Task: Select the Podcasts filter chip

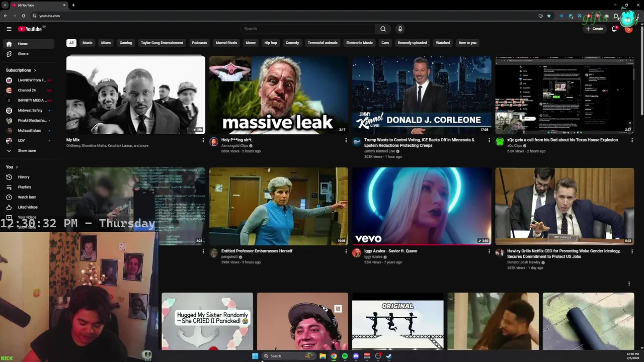Action: 199,43
